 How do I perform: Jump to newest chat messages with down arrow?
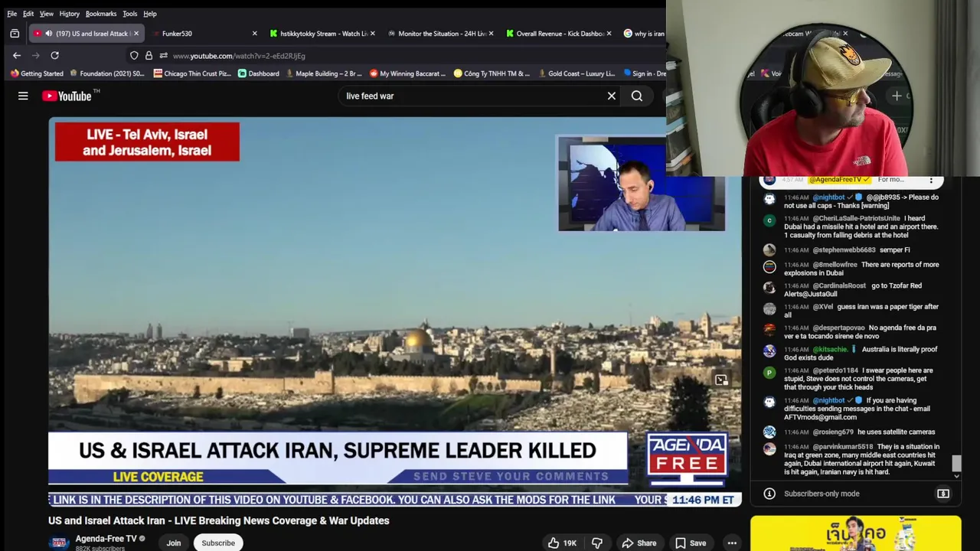point(956,476)
